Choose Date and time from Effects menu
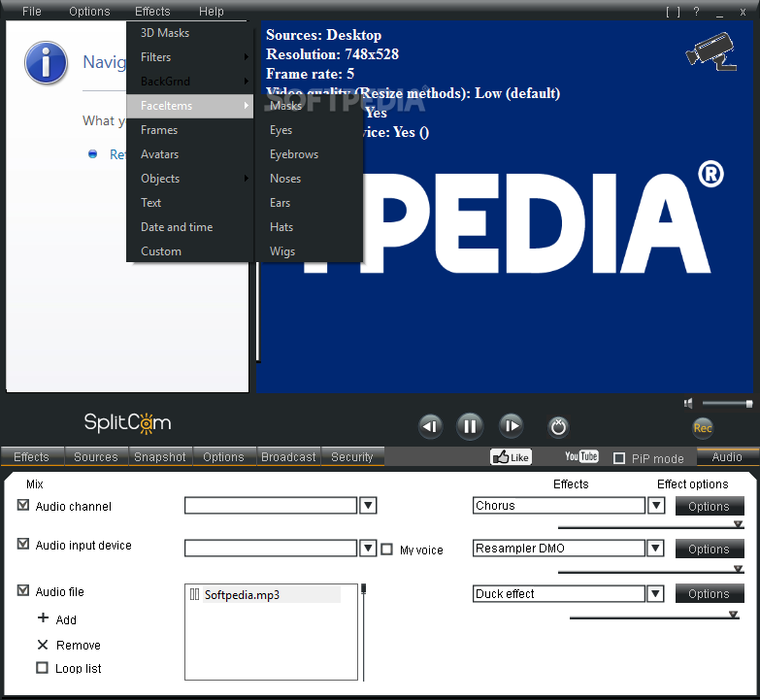This screenshot has width=760, height=700. (190, 227)
